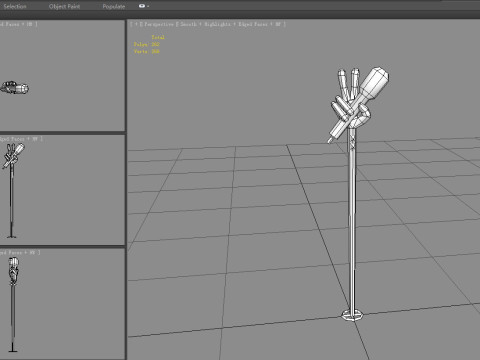The image size is (480, 360).
Task: Select the vertical pole of the stand
Action: [x=352, y=220]
